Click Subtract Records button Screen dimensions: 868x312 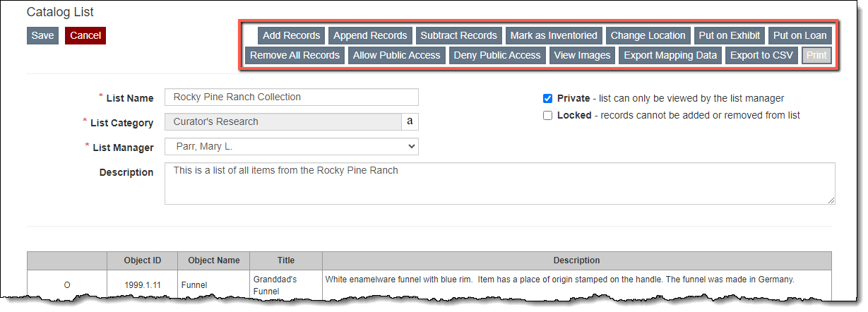tap(458, 35)
